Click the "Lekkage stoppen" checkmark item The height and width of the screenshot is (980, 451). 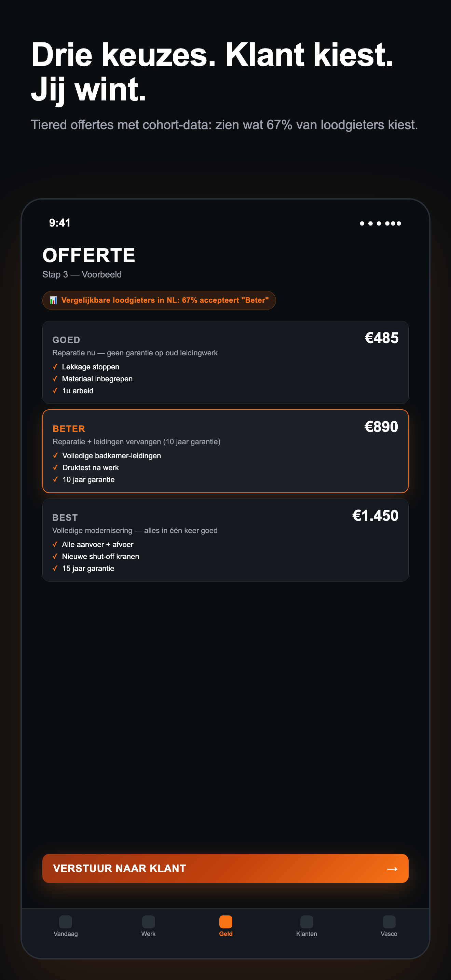click(x=86, y=367)
